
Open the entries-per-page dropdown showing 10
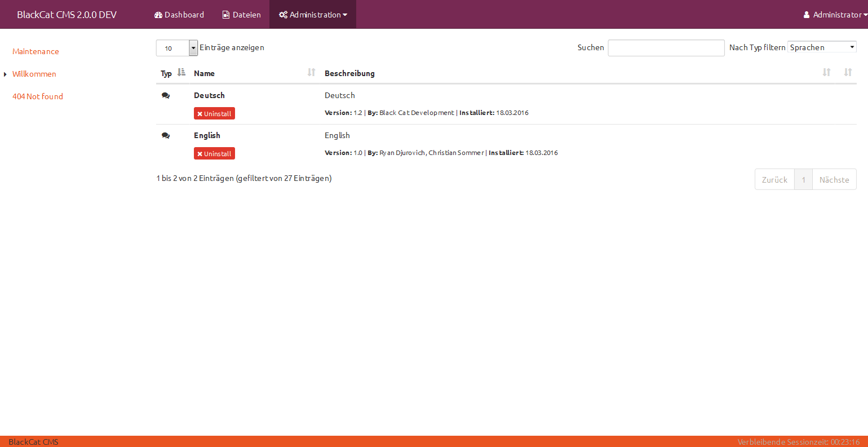coord(177,48)
